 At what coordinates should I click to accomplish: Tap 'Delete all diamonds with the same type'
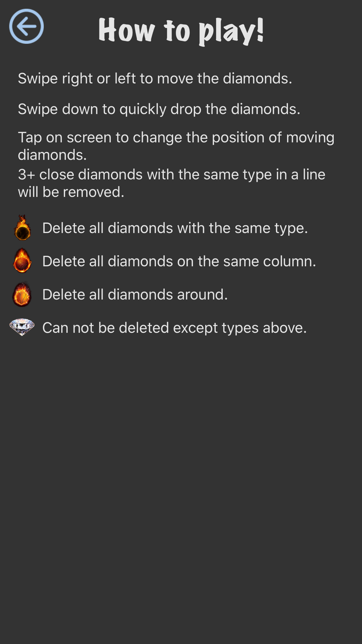pyautogui.click(x=175, y=228)
